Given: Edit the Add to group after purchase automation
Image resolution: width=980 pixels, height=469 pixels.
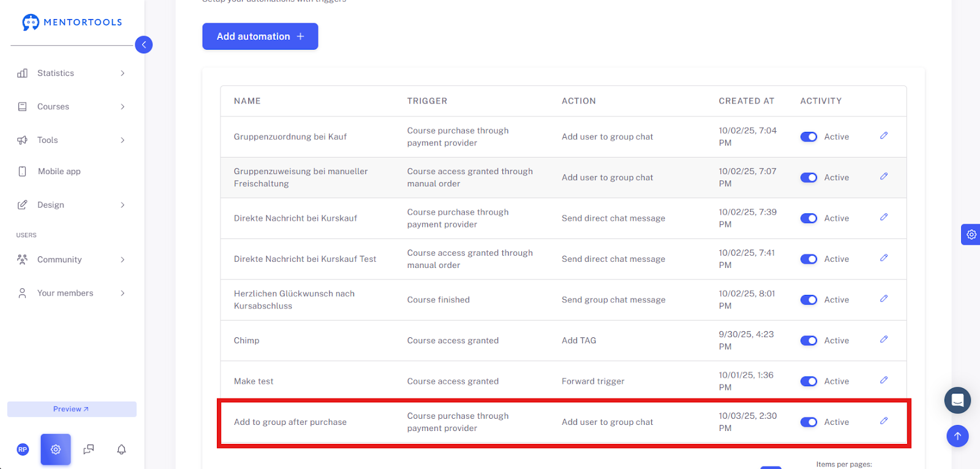Looking at the screenshot, I should coord(884,421).
